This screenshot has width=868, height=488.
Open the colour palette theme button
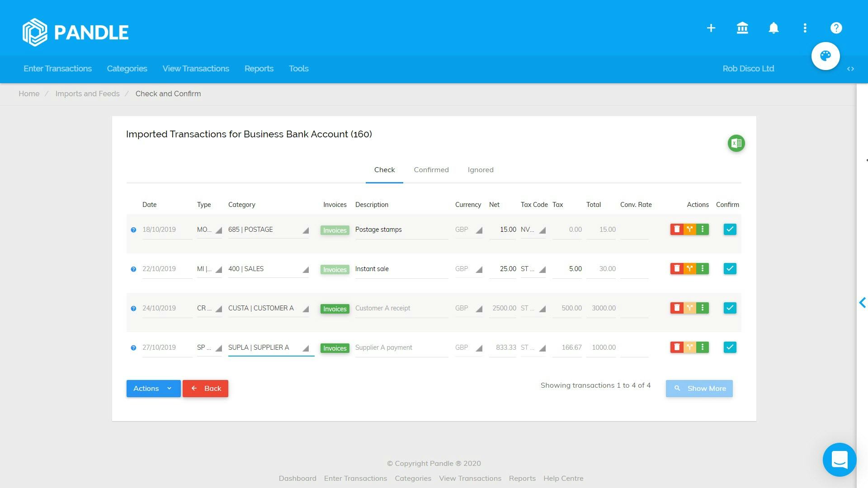[826, 56]
